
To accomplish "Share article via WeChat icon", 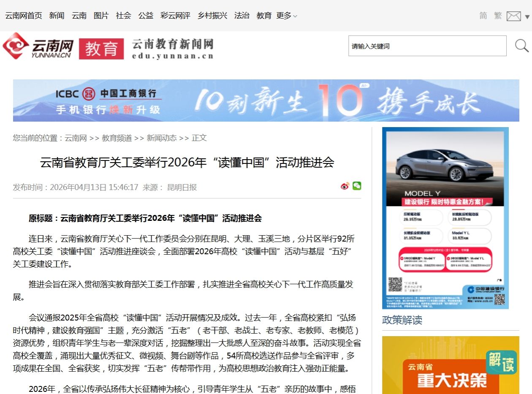I will click(357, 186).
